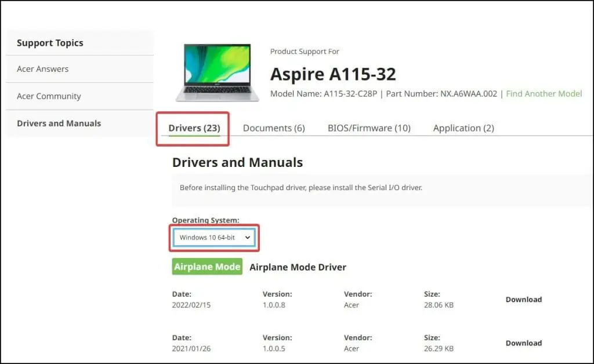Select Drivers and Manuals in the sidebar
594x364 pixels.
pos(58,123)
